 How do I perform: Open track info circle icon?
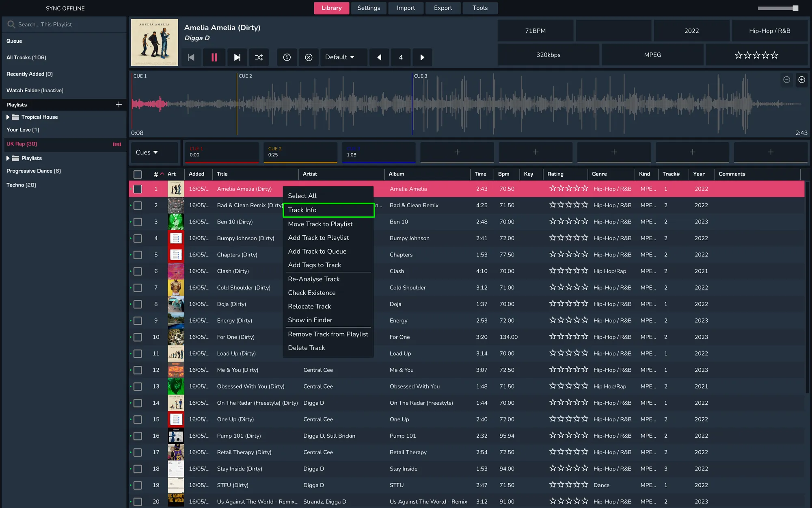click(287, 57)
